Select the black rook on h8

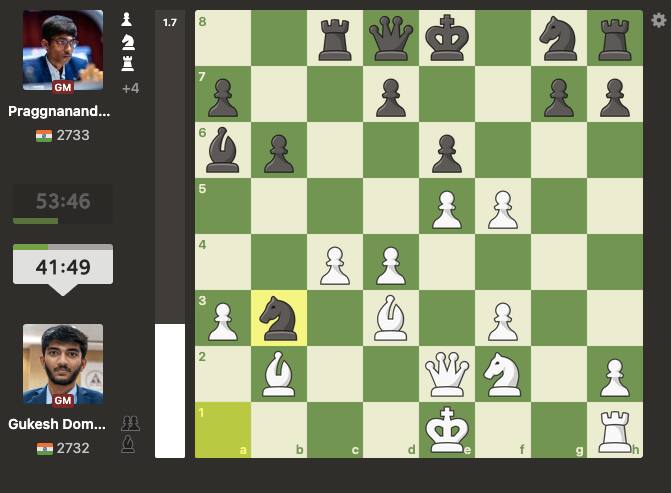615,38
